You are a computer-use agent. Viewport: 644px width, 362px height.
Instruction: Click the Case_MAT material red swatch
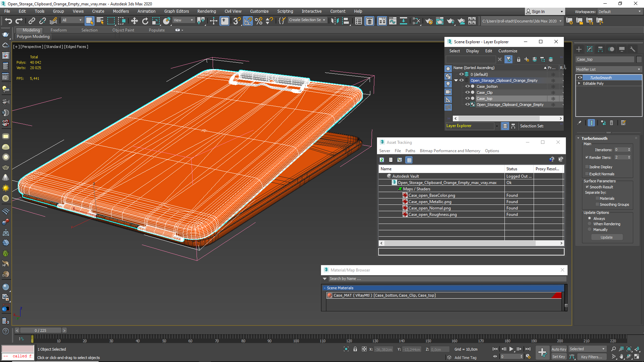[x=330, y=295]
